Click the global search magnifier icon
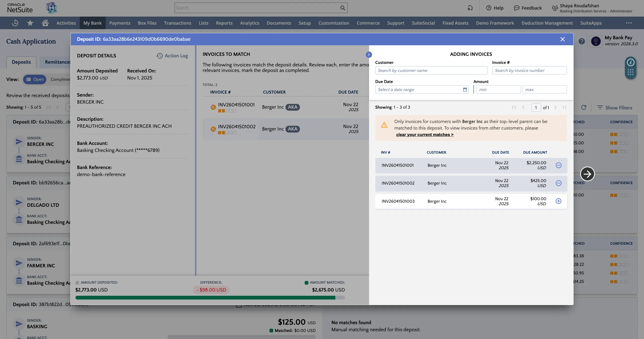644x339 pixels. pyautogui.click(x=342, y=8)
